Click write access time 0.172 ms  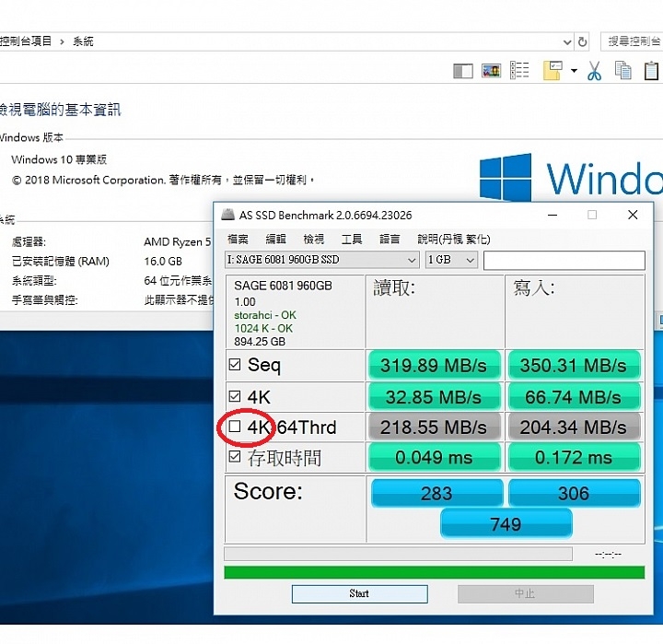pyautogui.click(x=575, y=457)
